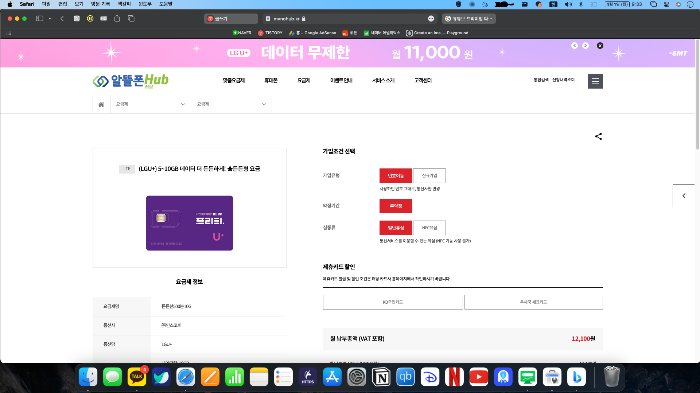Go back with Safari's back arrow
The height and width of the screenshot is (393, 700).
62,19
